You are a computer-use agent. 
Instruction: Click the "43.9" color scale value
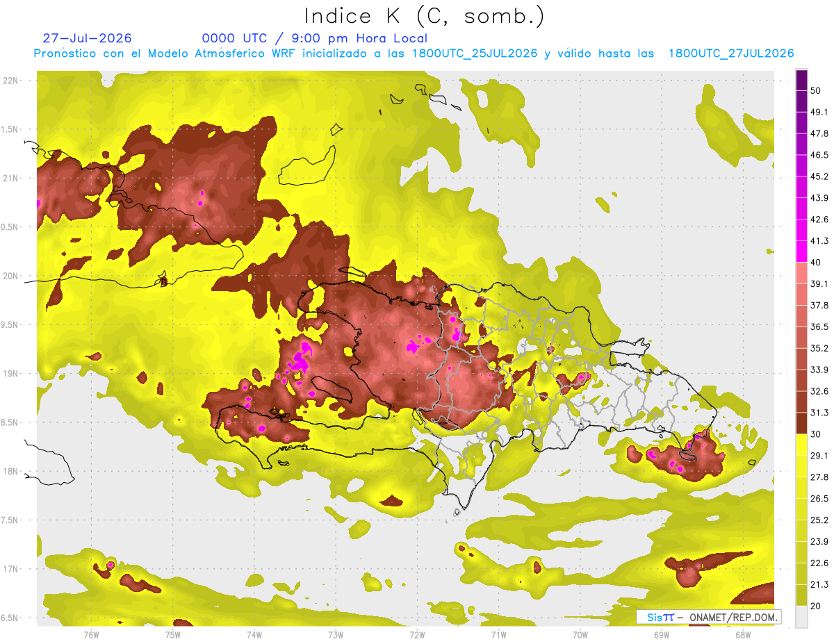819,198
